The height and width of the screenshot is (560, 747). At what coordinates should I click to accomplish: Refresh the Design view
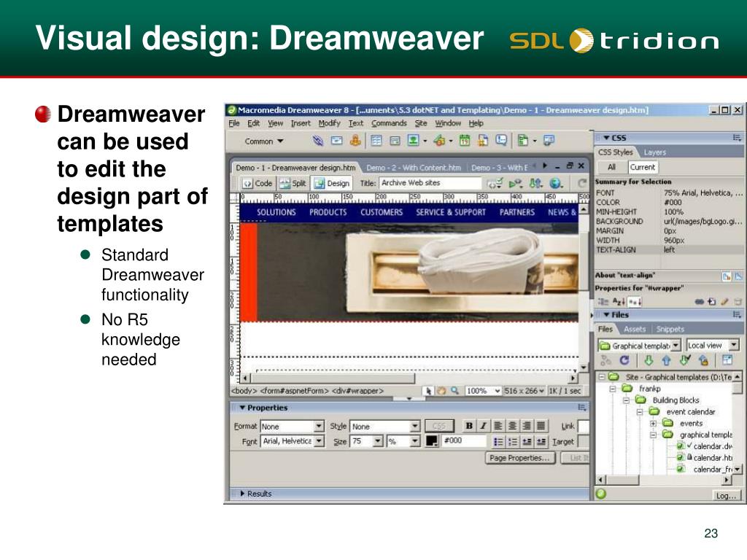coord(581,183)
